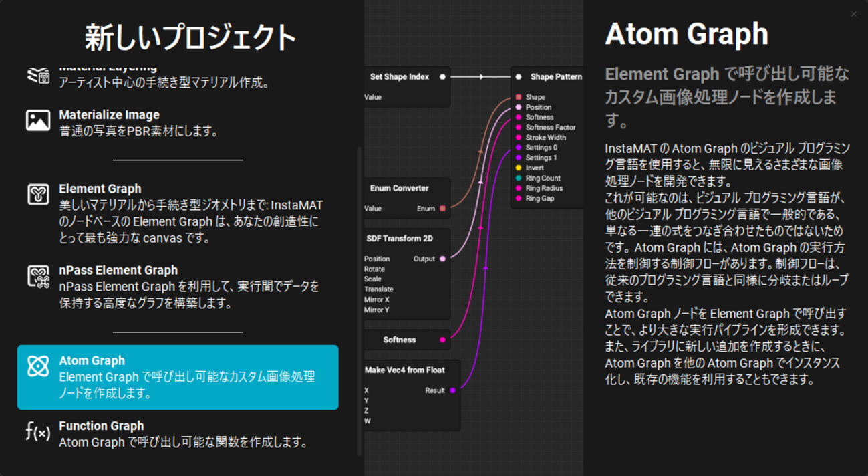
Task: Close the new project dialog
Action: pos(853,14)
